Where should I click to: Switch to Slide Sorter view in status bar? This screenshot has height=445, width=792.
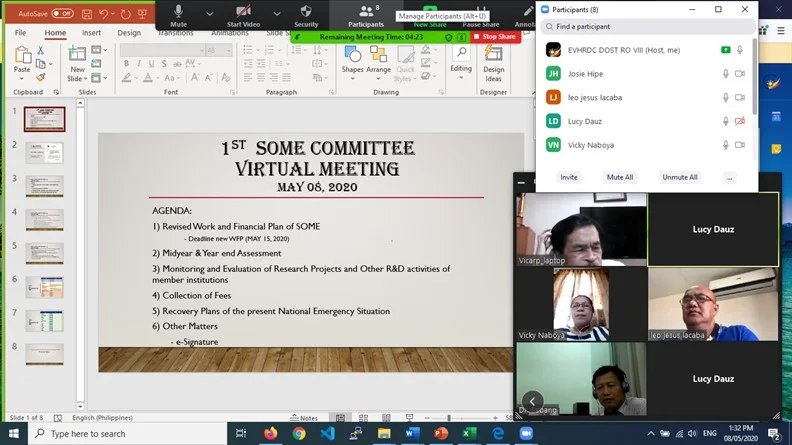pos(363,418)
